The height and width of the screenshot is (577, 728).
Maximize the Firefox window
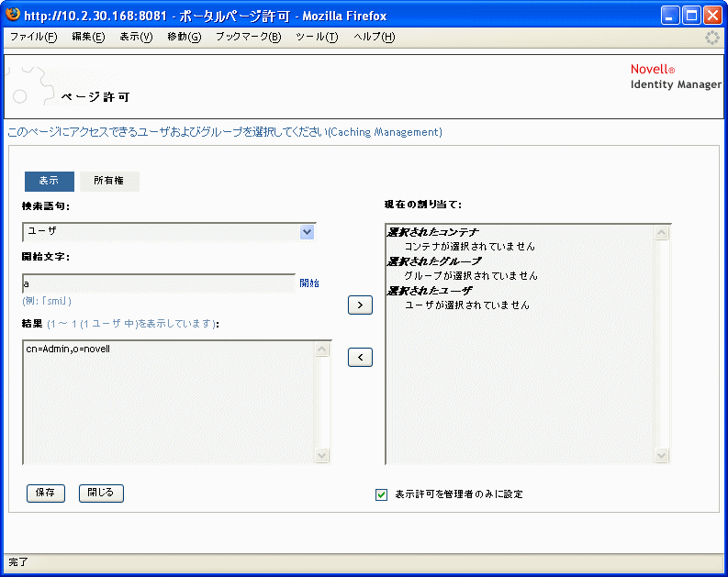[691, 16]
